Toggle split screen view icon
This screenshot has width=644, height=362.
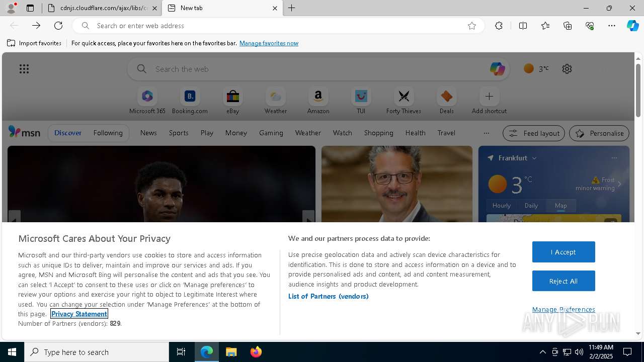pyautogui.click(x=523, y=26)
